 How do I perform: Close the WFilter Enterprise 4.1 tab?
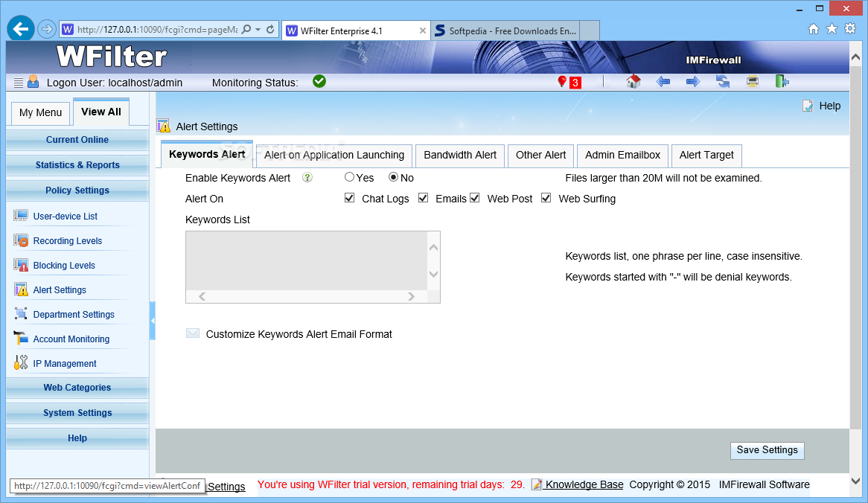point(423,31)
